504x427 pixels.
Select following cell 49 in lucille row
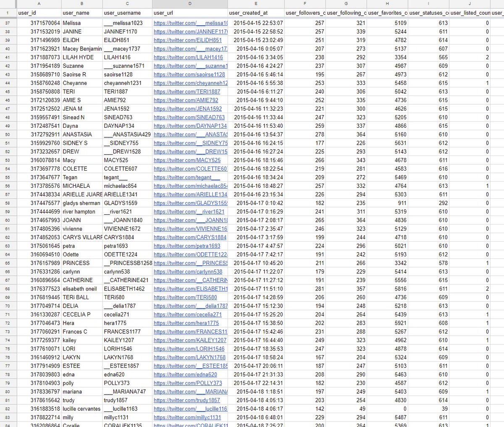click(346, 409)
